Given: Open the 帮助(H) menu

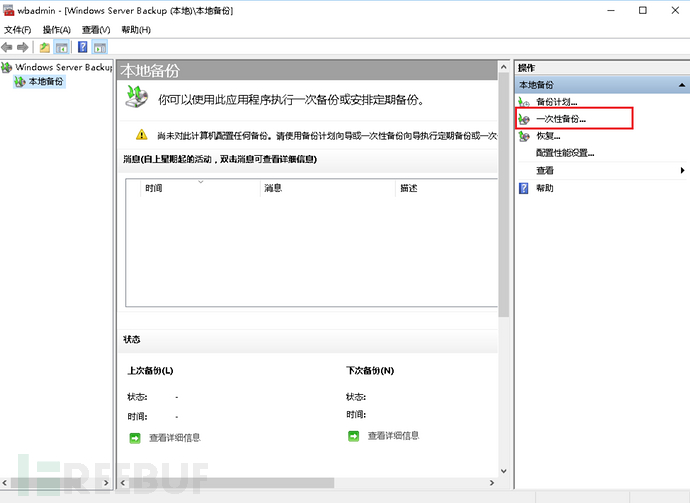Looking at the screenshot, I should click(136, 30).
